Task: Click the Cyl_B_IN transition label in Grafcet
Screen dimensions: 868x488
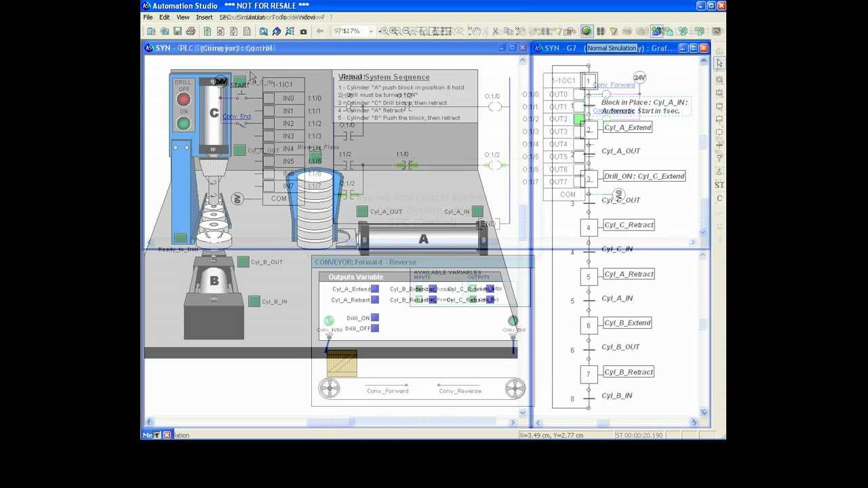Action: click(x=617, y=396)
